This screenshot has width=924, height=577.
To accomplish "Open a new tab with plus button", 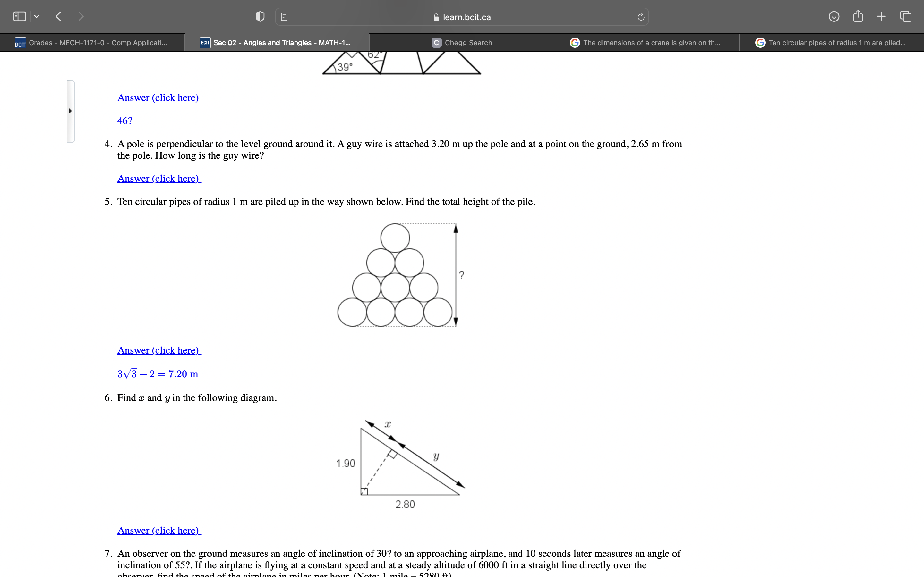I will point(881,16).
